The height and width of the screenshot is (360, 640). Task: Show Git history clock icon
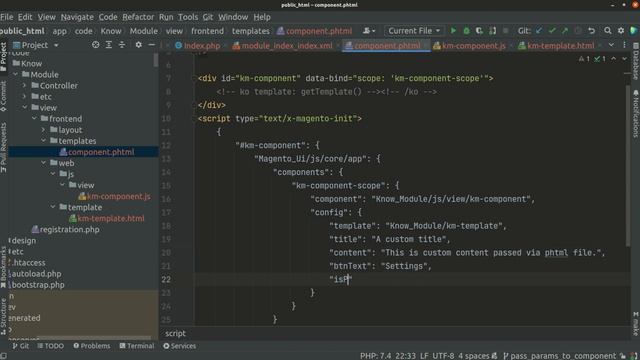578,31
